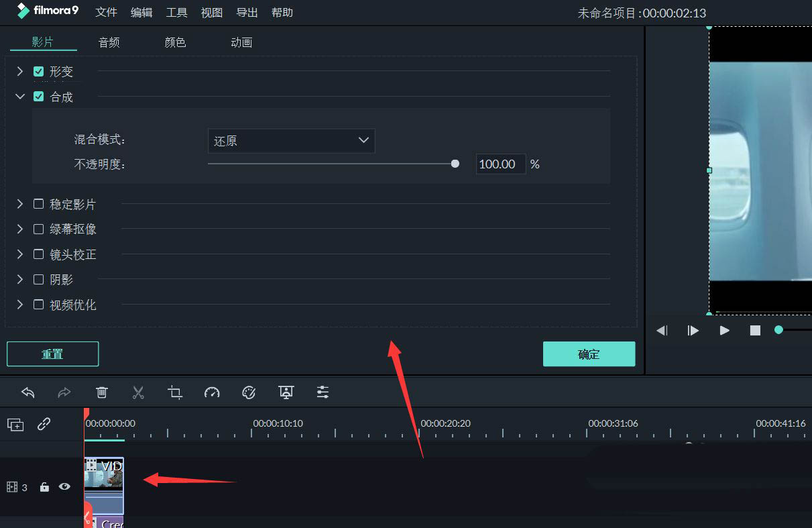Open the 编辑 menu
Viewport: 812px width, 528px height.
(141, 13)
